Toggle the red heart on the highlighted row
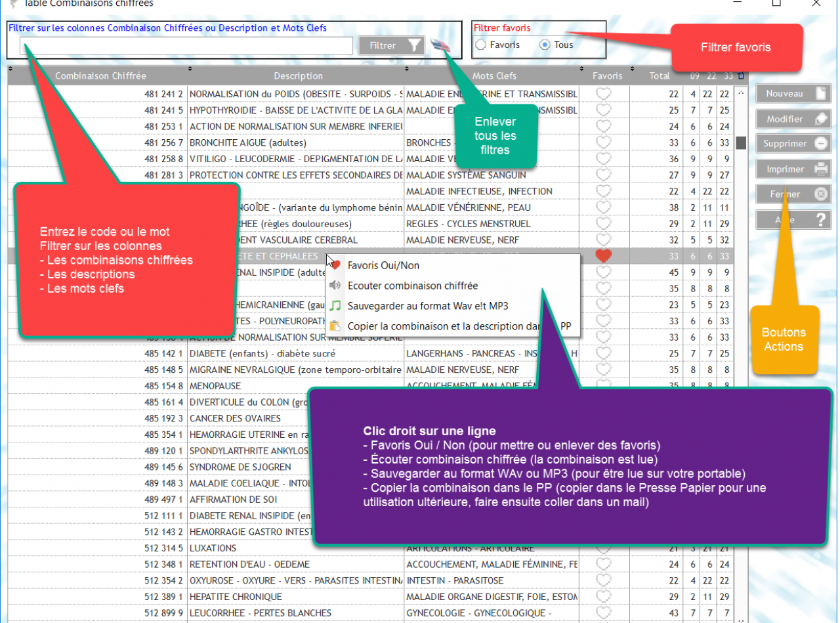840x623 pixels. point(603,256)
